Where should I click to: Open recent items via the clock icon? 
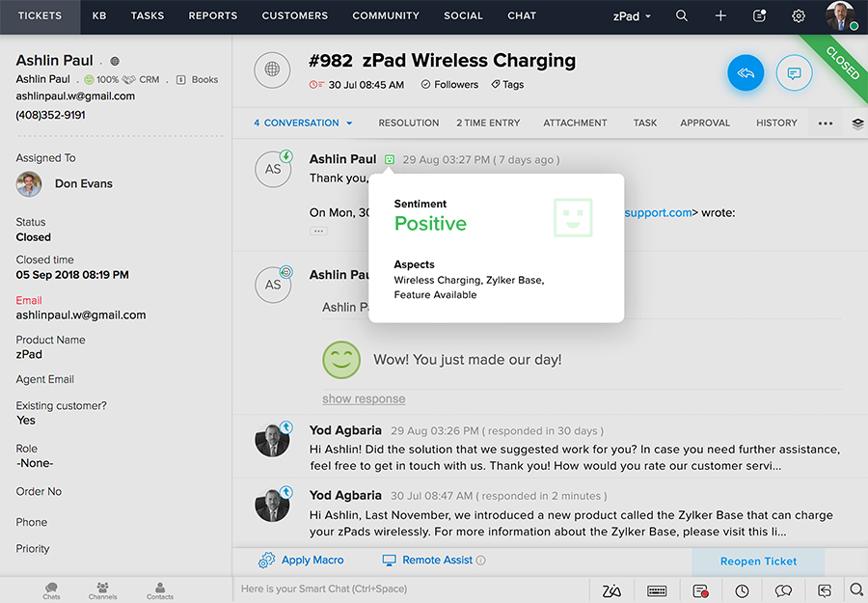coord(742,589)
